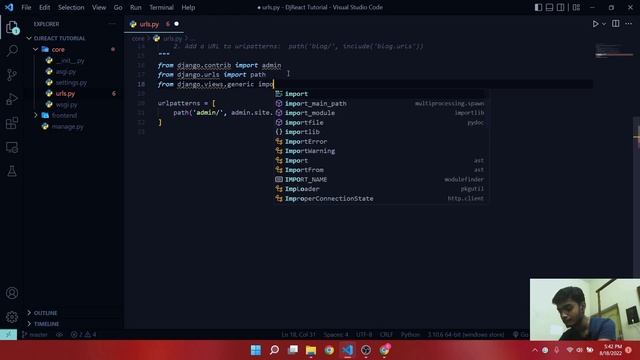The width and height of the screenshot is (640, 360).
Task: Open the Terminal menu
Action: [x=161, y=7]
